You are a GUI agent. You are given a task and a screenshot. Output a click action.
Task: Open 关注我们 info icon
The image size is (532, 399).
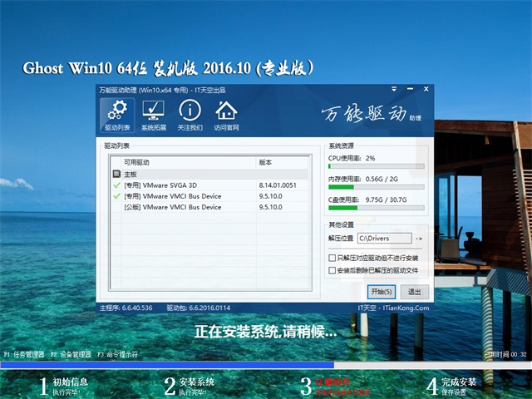(190, 116)
